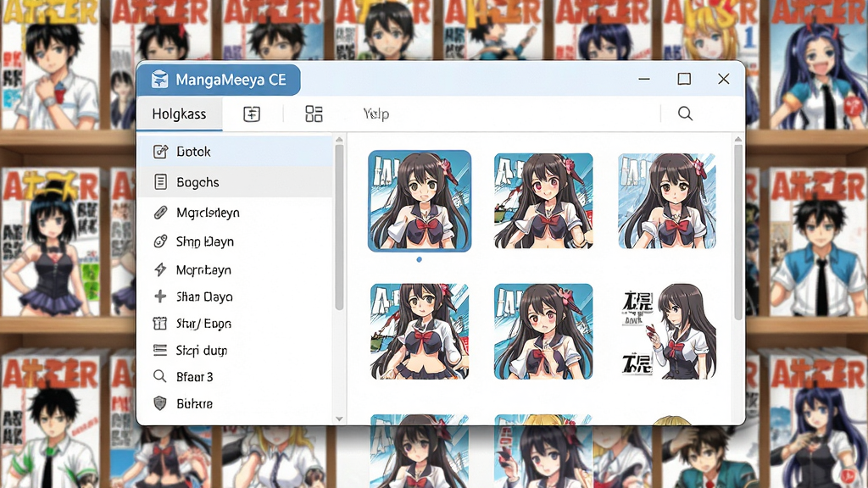Select the Bfaor 3 sidebar label
The width and height of the screenshot is (868, 488).
click(194, 377)
